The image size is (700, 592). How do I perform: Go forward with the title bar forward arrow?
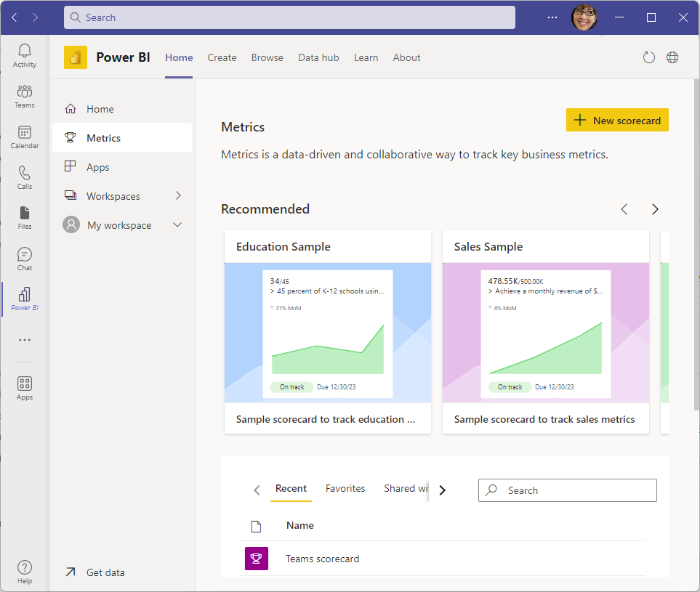[x=36, y=17]
